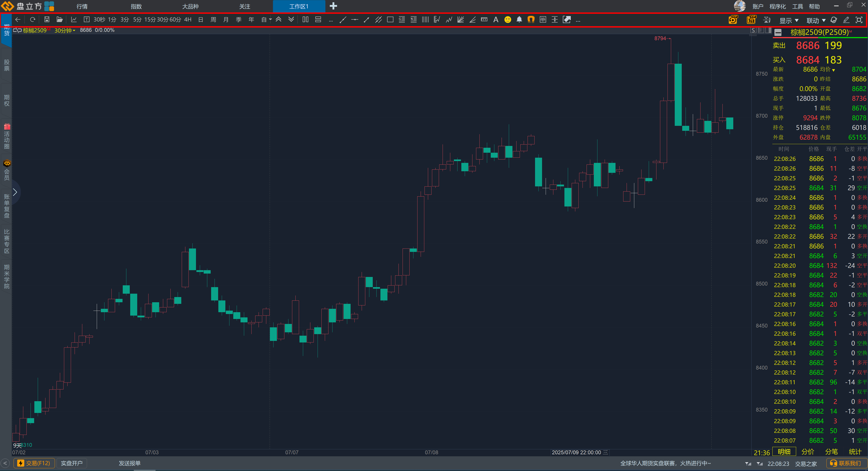Screen dimensions: 868x471
Task: Select the parallel channel drawing tool
Action: coord(378,20)
